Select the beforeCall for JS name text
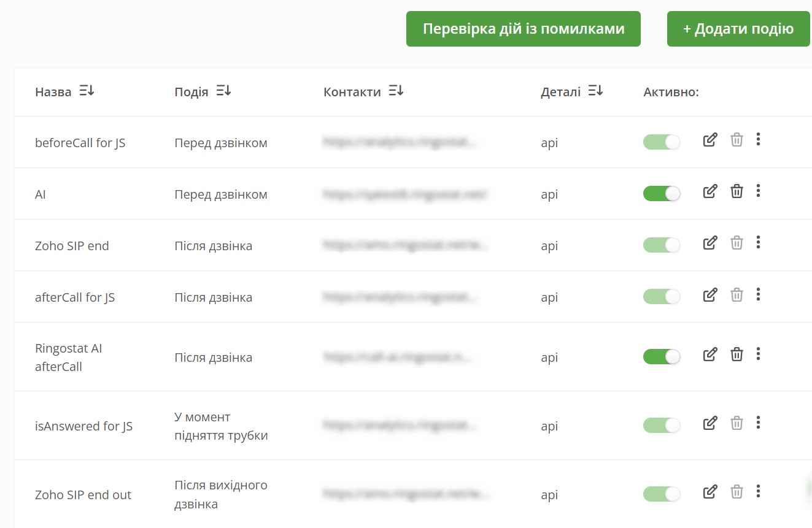This screenshot has width=812, height=528. (80, 143)
